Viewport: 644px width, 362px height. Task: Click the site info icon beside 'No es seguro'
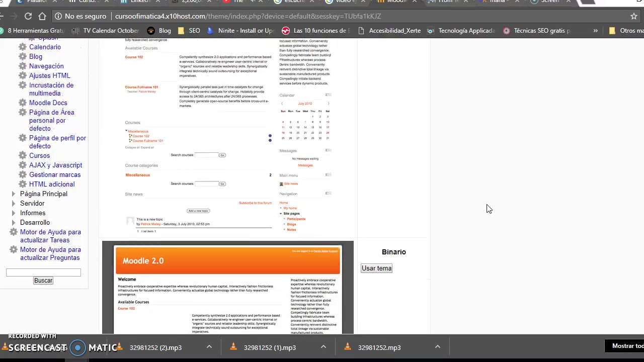tap(58, 16)
